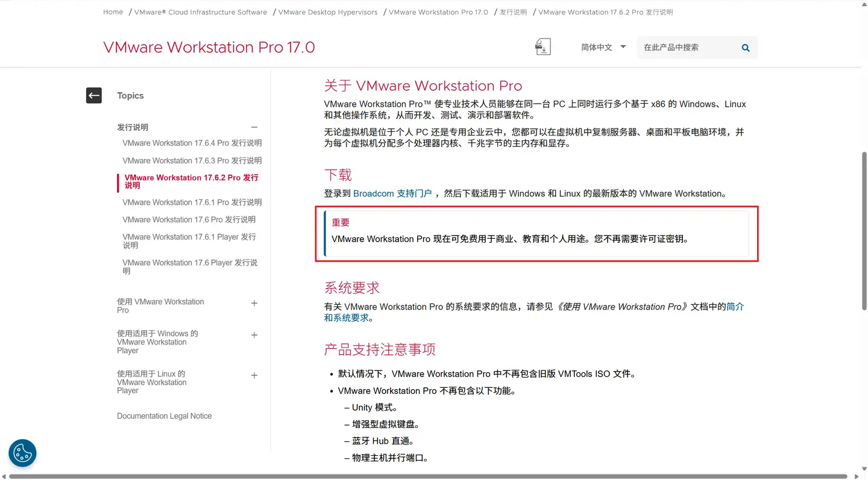The height and width of the screenshot is (480, 868).
Task: Open VMware Cloud Infrastructure Software breadcrumb
Action: [201, 12]
